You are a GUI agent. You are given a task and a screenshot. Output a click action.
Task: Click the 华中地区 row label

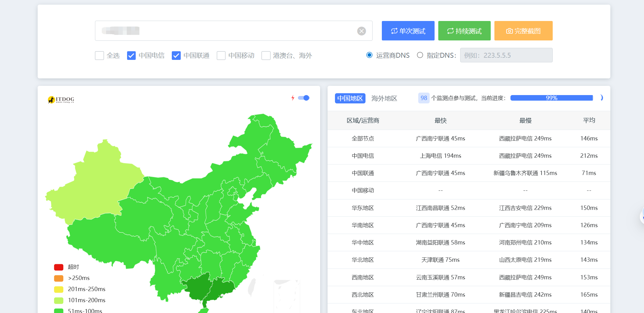(363, 243)
